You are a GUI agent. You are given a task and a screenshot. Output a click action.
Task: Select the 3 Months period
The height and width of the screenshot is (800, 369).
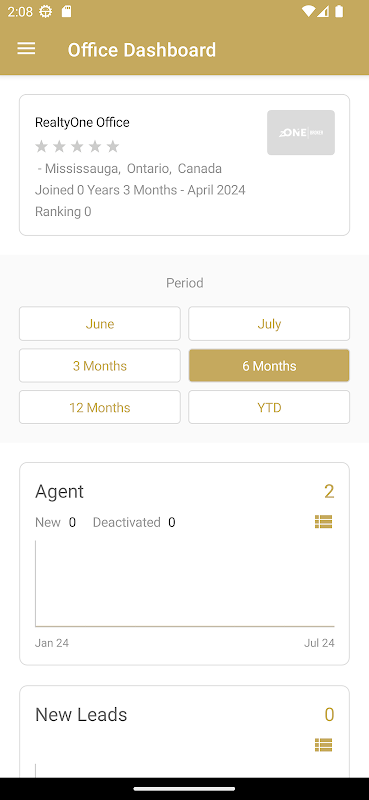(100, 365)
